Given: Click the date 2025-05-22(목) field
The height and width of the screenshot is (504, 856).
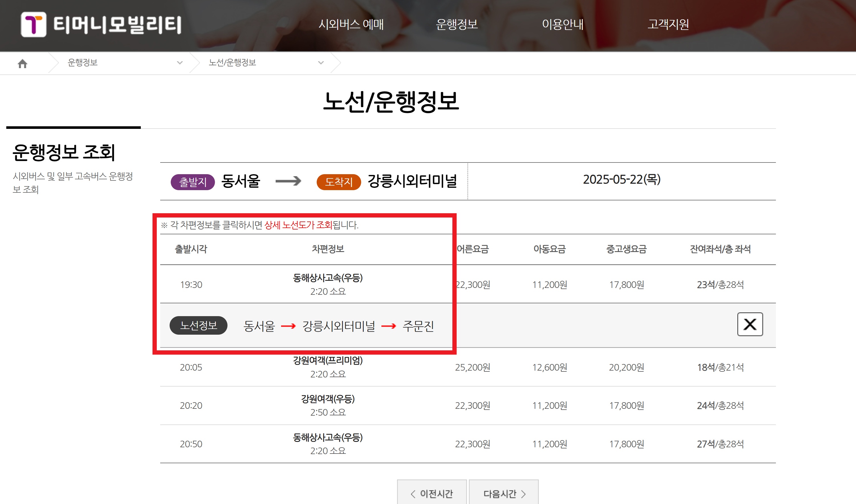Looking at the screenshot, I should pos(621,180).
